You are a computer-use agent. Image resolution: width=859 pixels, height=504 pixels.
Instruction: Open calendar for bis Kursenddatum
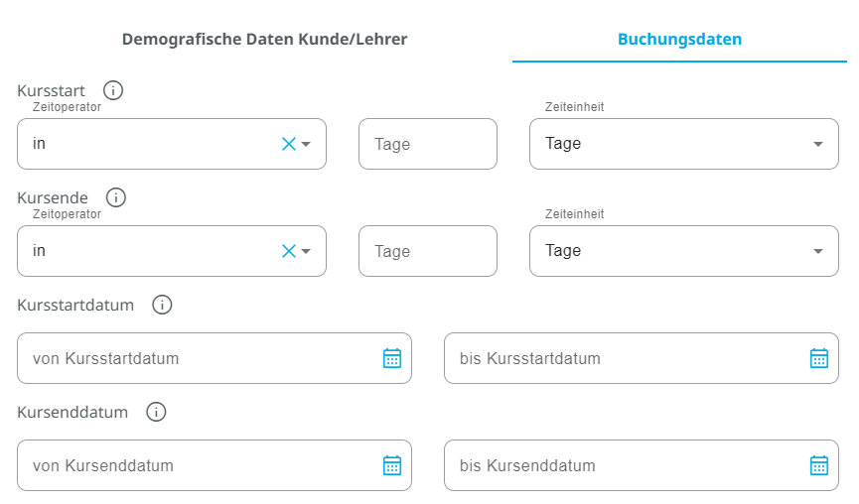(x=819, y=465)
